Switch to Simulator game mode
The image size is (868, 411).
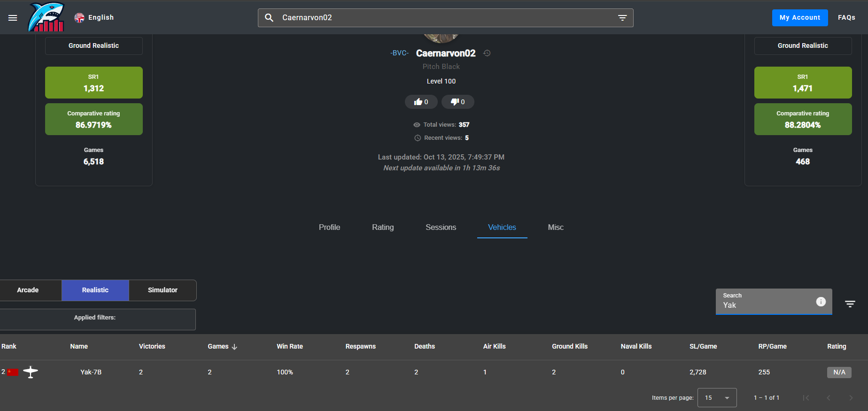pos(163,290)
